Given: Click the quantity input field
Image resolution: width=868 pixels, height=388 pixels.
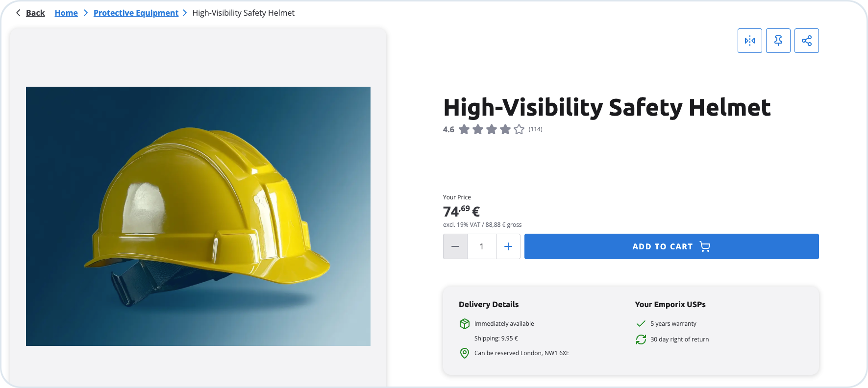Looking at the screenshot, I should [482, 246].
